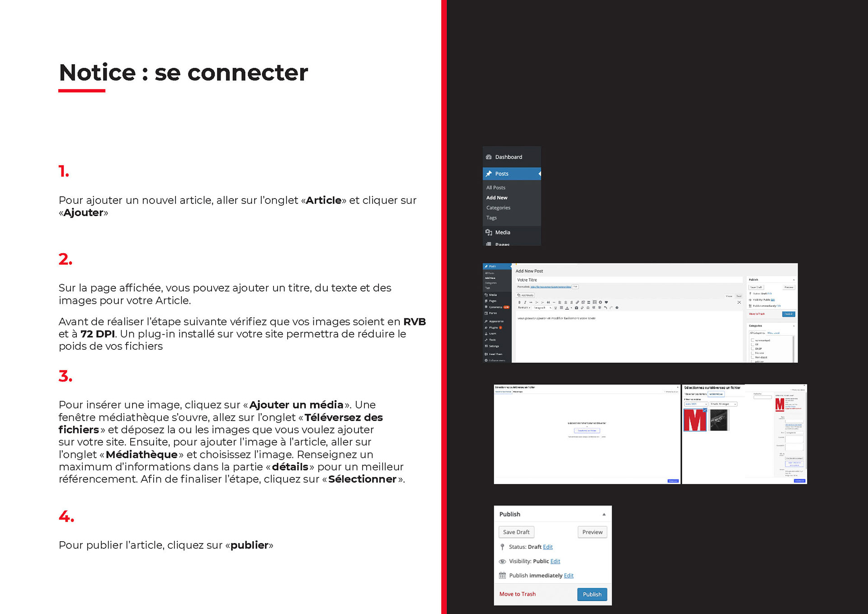Switch to the 'Most Used' categories tab
This screenshot has width=868, height=614.
coord(774,333)
